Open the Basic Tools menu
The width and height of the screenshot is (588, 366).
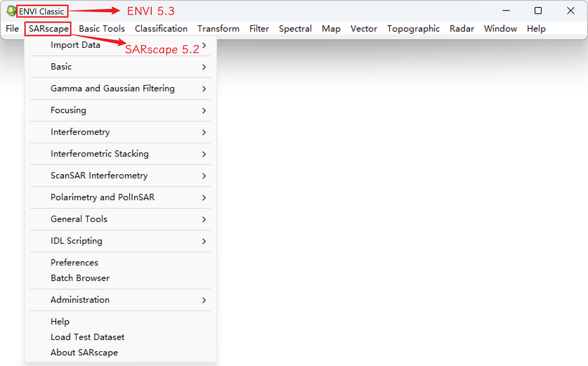pos(102,28)
